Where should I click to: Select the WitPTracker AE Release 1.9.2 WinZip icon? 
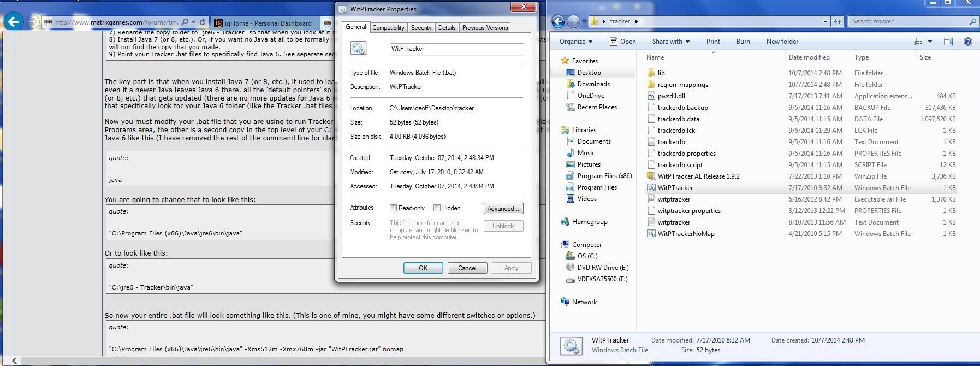coord(651,176)
